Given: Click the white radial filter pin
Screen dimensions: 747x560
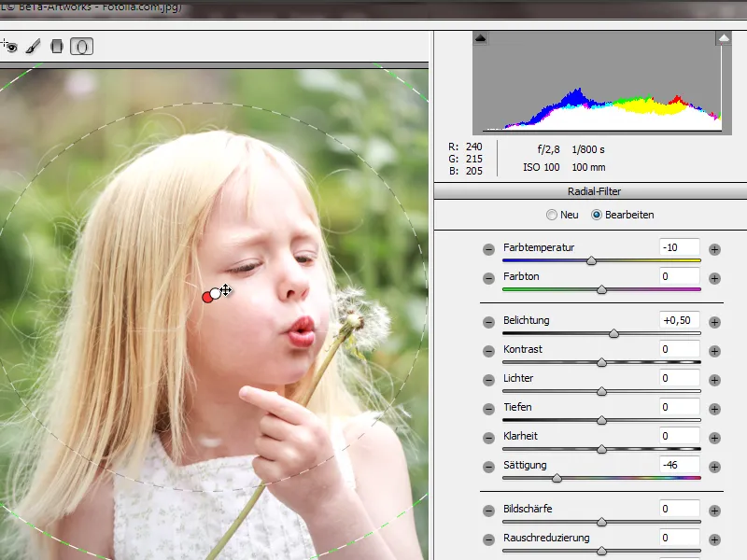Looking at the screenshot, I should tap(216, 294).
